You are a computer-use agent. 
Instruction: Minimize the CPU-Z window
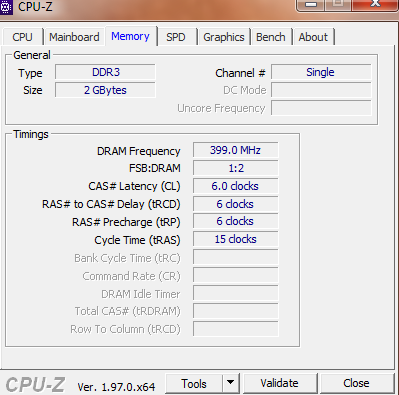(x=311, y=5)
